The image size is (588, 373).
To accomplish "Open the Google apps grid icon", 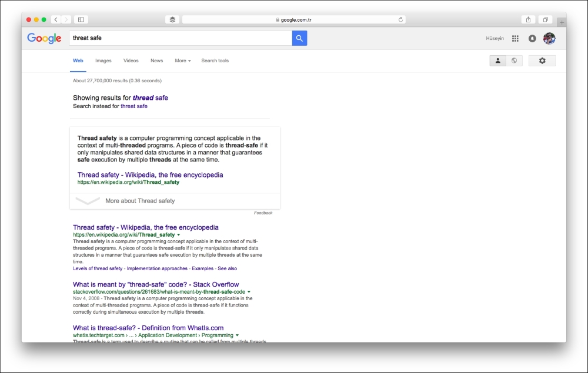I will [x=515, y=38].
